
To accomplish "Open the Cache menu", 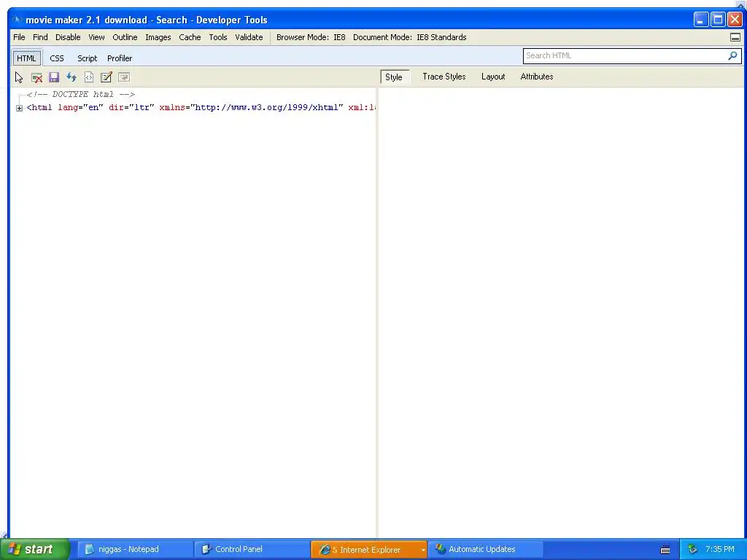I will (x=190, y=37).
